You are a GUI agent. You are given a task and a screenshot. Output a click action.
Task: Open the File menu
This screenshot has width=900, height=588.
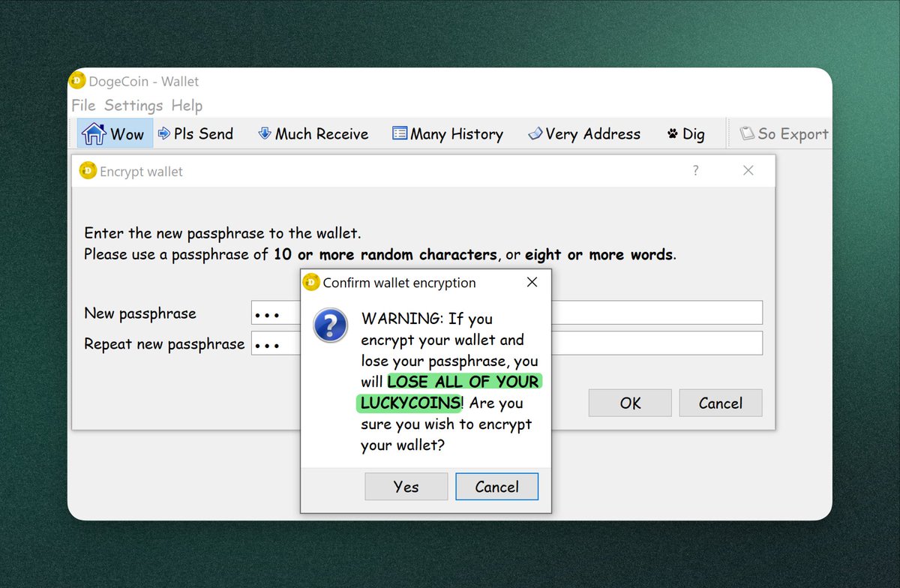(x=83, y=105)
